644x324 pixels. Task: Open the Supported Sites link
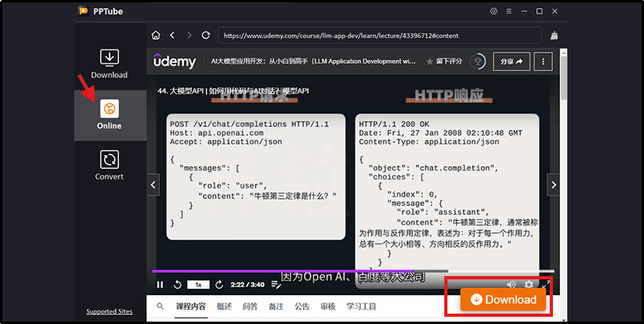(109, 311)
